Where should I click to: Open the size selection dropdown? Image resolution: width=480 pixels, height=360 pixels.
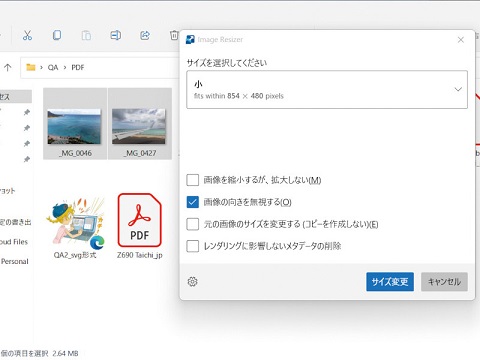point(327,89)
